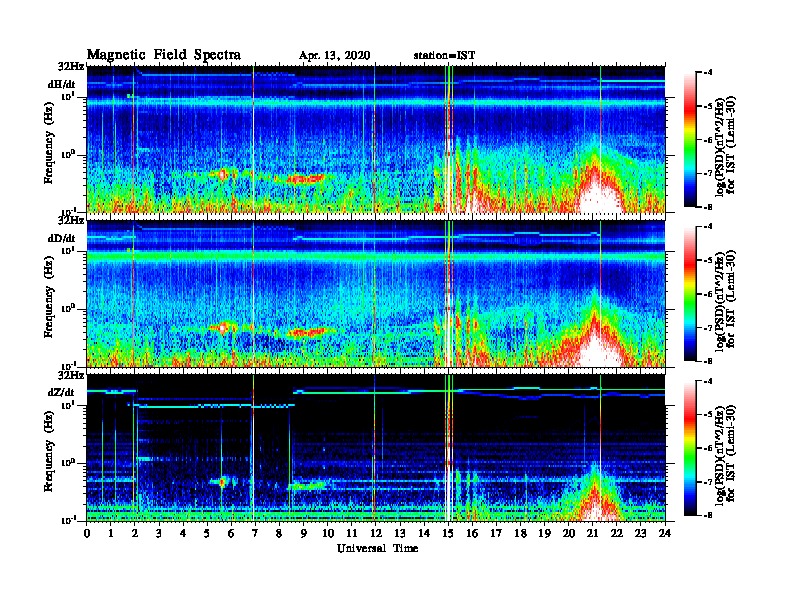Click hour '16' on the Universal Time axis

click(472, 533)
